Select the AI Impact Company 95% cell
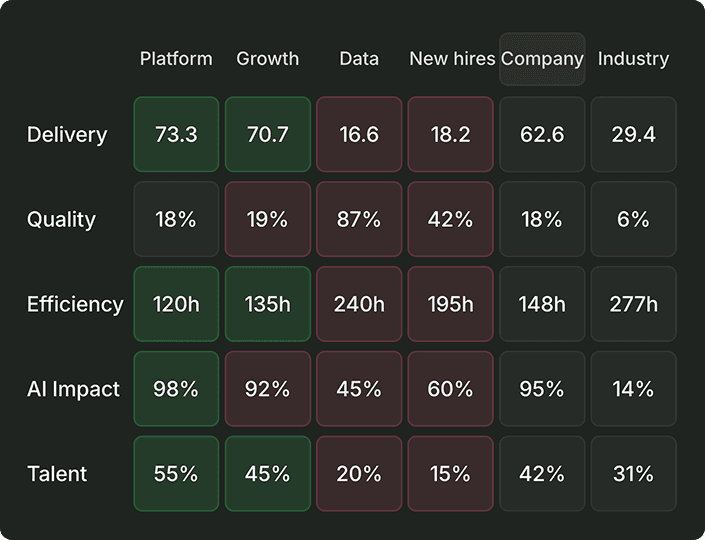Viewport: 705px width, 540px height. 542,388
